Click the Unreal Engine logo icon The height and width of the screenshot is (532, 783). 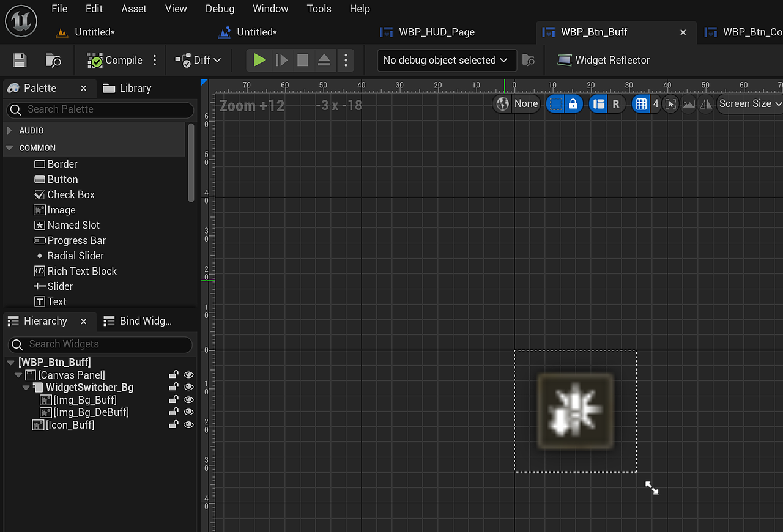tap(21, 20)
